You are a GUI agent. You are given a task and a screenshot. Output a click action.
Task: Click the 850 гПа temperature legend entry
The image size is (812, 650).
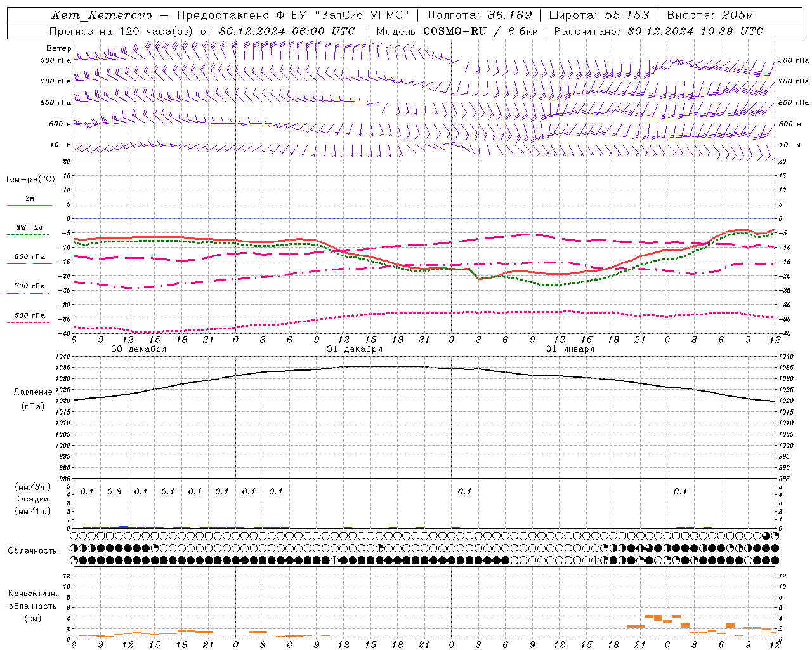pos(30,257)
